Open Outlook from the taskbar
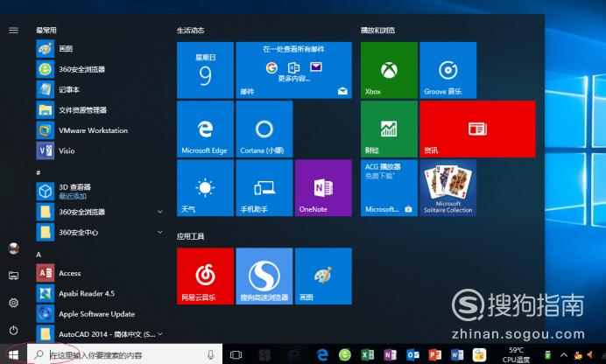Viewport: 606px width, 364px height. click(412, 354)
